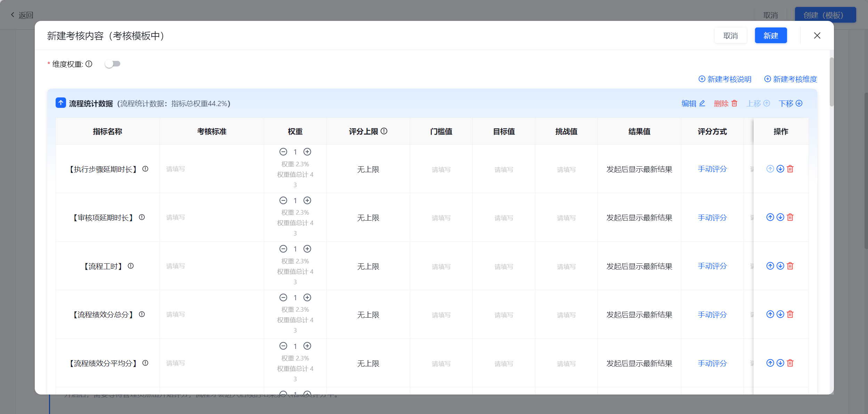Increase weight for 流程工时 row
Viewport: 868px width, 414px height.
point(307,249)
